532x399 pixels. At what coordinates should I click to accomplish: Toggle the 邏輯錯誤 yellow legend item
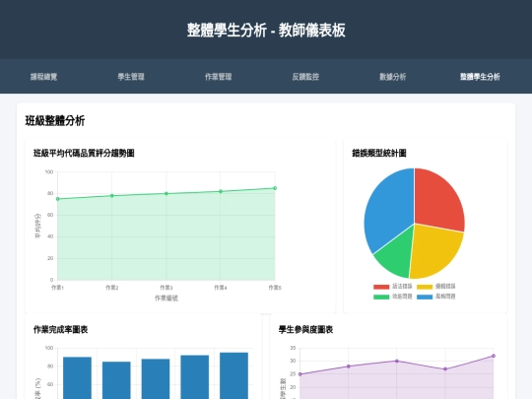[x=436, y=287]
